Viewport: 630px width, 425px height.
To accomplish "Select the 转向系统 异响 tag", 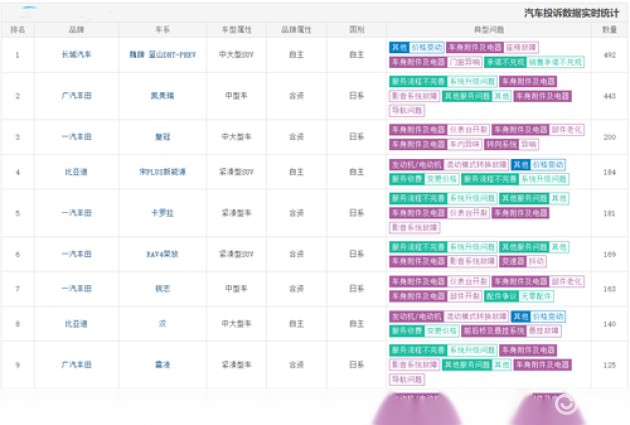I will click(x=511, y=144).
